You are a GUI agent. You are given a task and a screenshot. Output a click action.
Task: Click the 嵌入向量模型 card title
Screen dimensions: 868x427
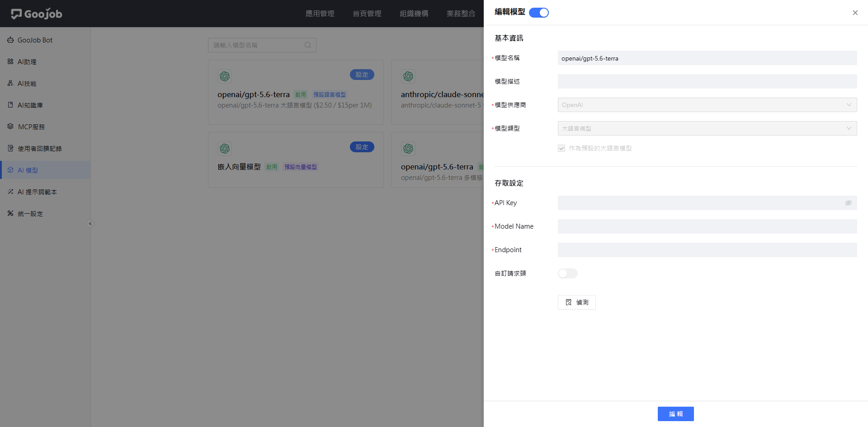[x=239, y=167]
